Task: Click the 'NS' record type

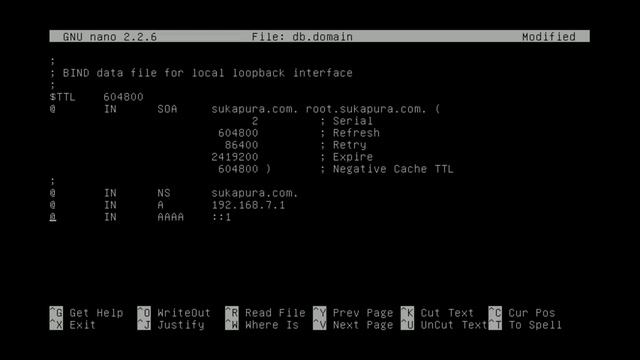Action: click(x=164, y=193)
